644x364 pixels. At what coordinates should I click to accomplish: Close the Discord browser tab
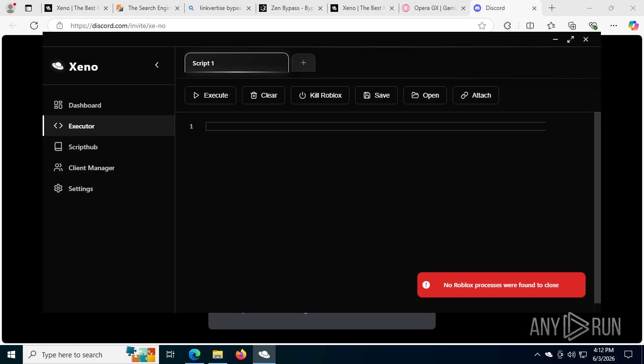(534, 8)
